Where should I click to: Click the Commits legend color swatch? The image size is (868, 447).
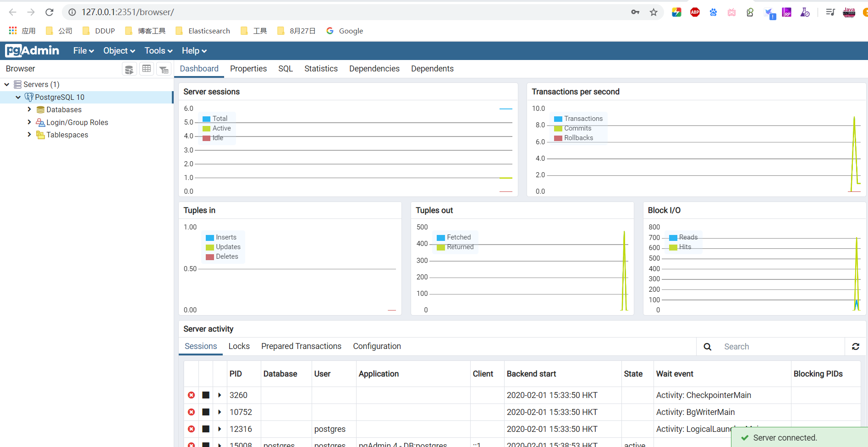[x=558, y=129]
